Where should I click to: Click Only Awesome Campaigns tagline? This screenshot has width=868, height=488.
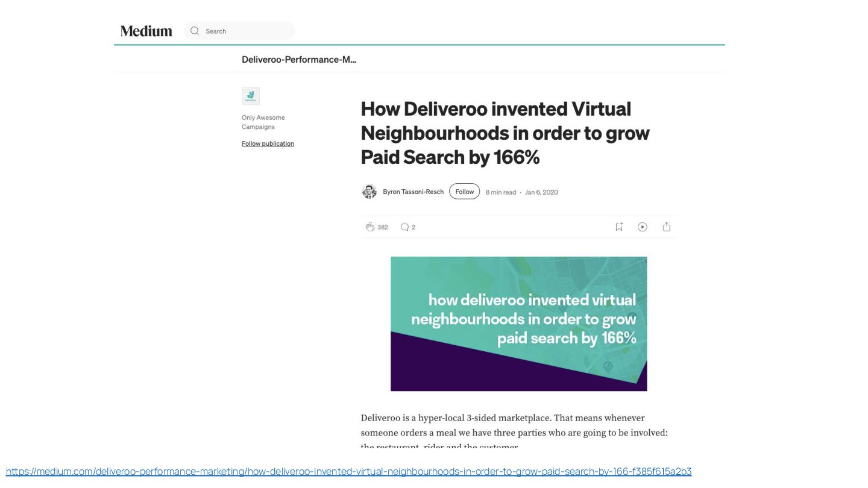(x=263, y=122)
